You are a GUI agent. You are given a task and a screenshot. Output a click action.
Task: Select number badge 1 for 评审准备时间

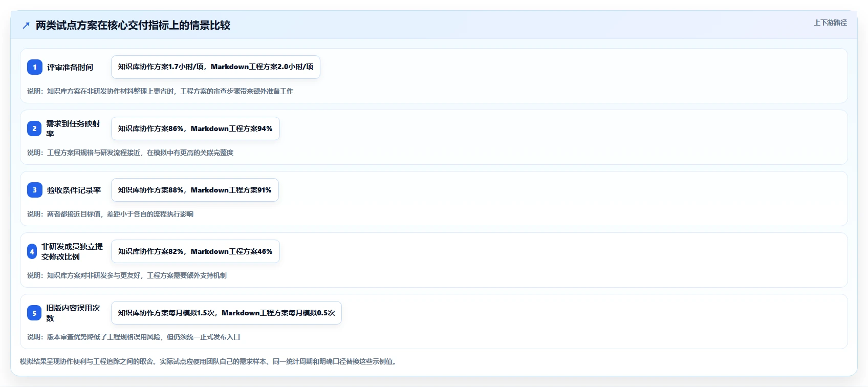click(35, 67)
